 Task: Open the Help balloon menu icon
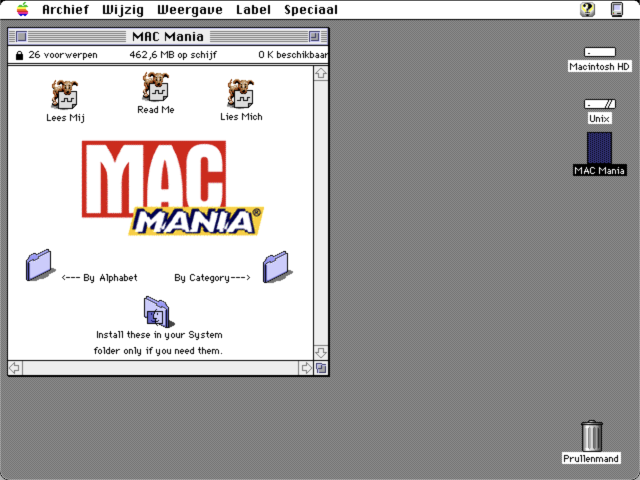click(x=588, y=9)
